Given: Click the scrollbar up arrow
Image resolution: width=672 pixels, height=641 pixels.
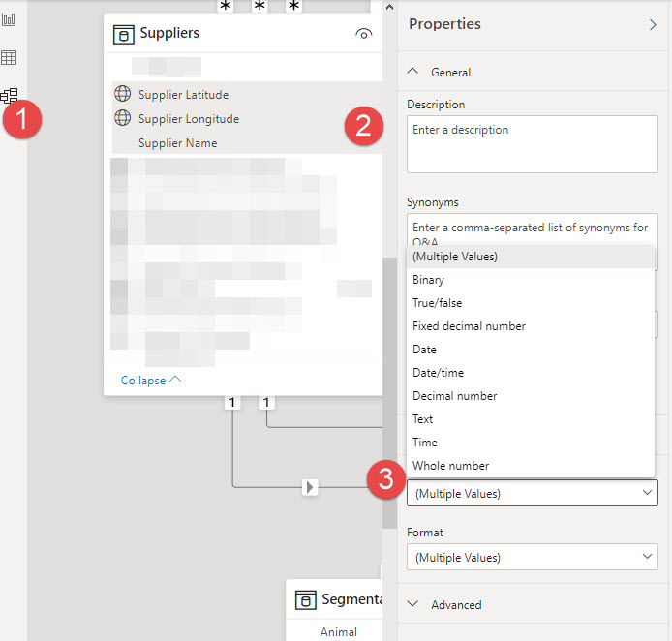Looking at the screenshot, I should (x=389, y=7).
